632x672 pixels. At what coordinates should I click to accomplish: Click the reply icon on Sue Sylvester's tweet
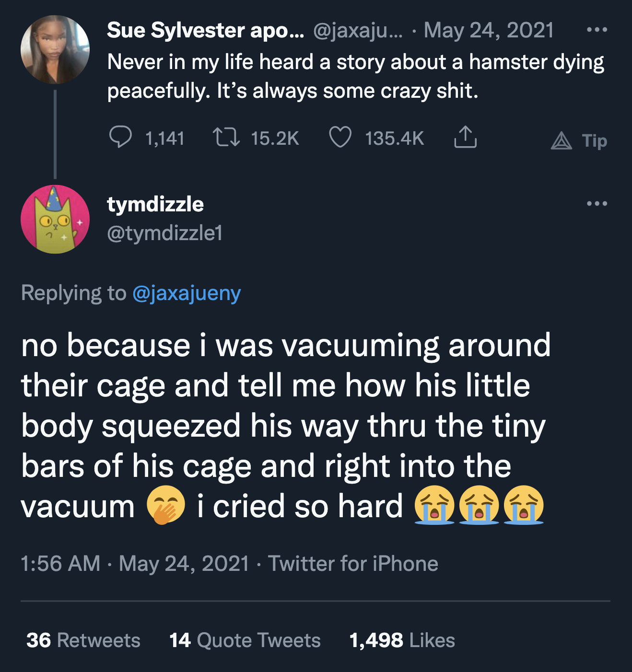[x=121, y=138]
